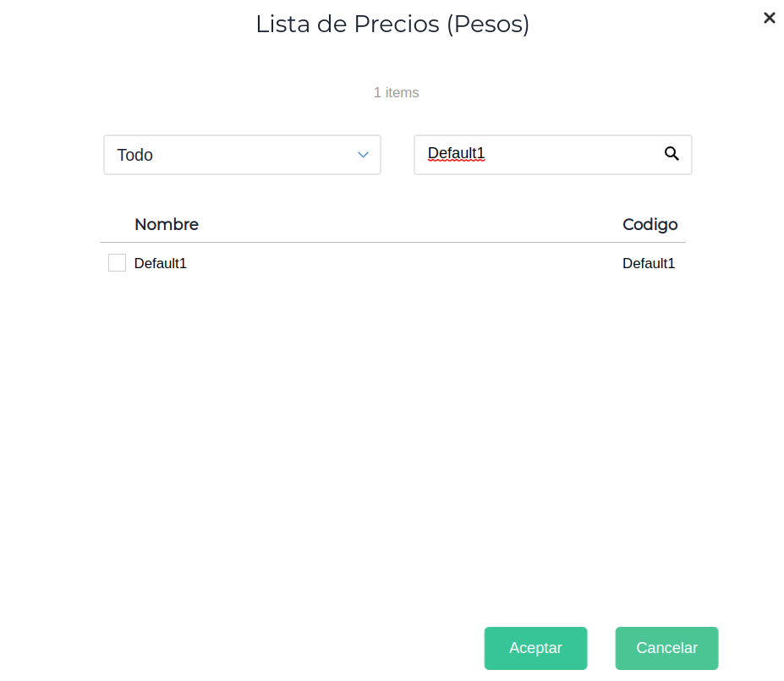Click the magnifying glass search icon
This screenshot has height=681, width=784.
[x=672, y=154]
